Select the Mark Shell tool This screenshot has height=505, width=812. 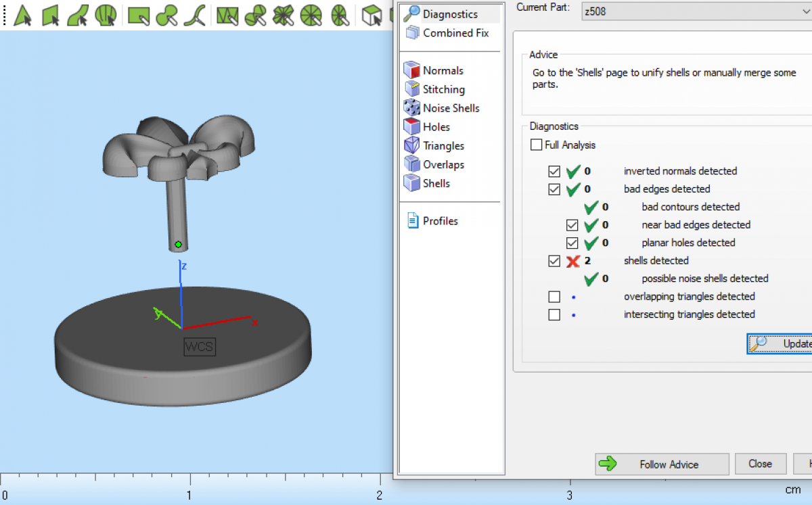pos(106,15)
